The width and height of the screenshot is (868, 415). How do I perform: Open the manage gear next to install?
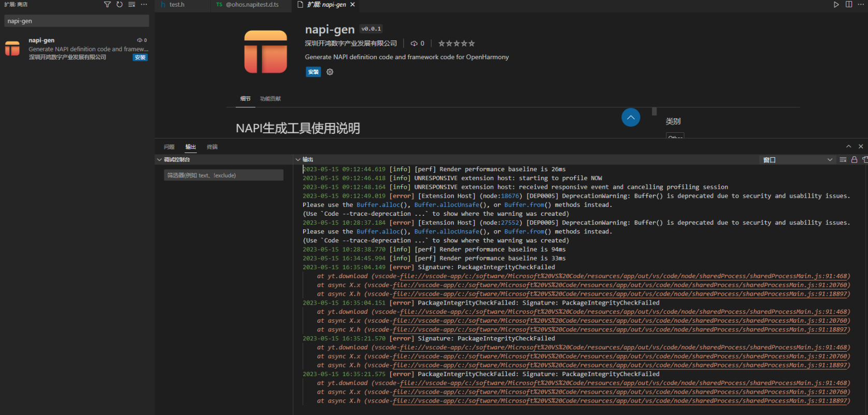pos(330,72)
